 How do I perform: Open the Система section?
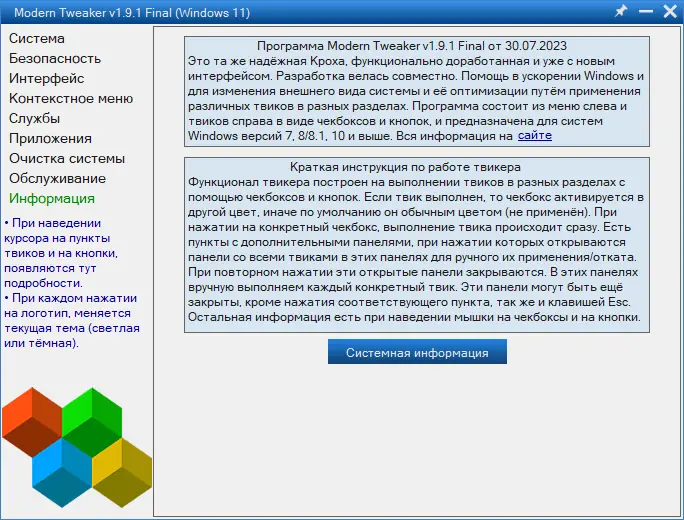[x=37, y=38]
